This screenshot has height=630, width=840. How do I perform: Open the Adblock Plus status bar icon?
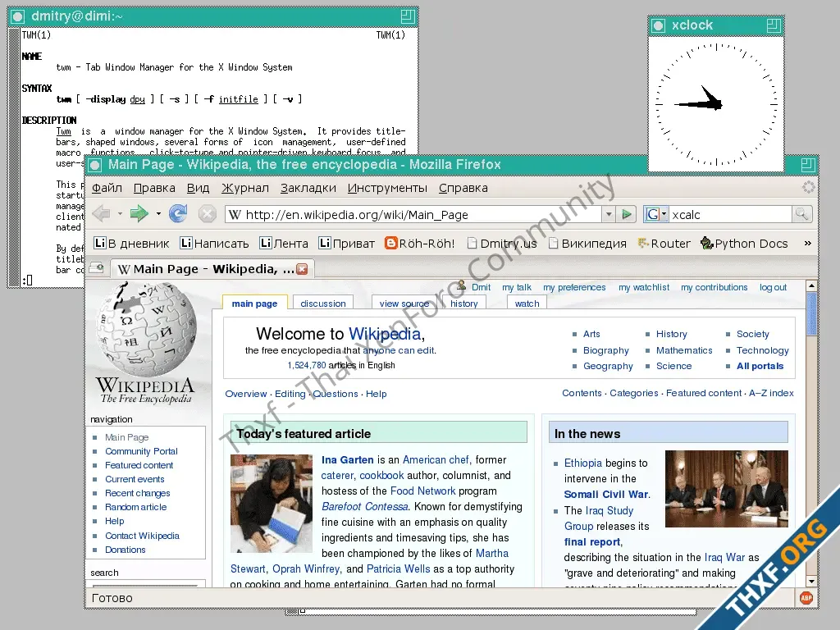[806, 598]
